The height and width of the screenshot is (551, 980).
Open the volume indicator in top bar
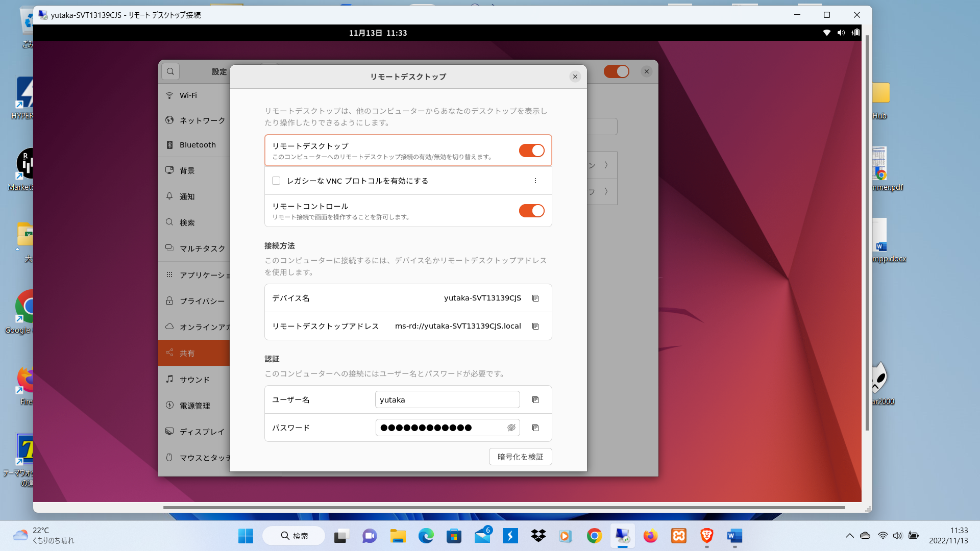tap(841, 33)
